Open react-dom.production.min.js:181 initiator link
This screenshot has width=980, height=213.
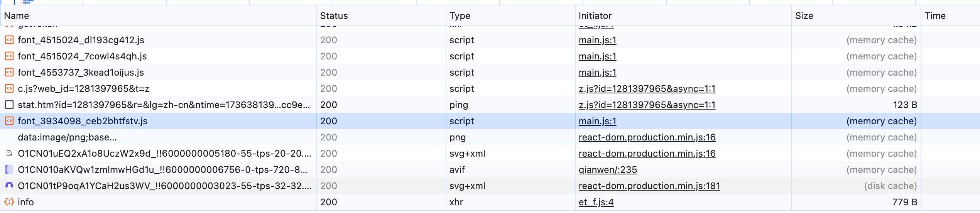(649, 186)
